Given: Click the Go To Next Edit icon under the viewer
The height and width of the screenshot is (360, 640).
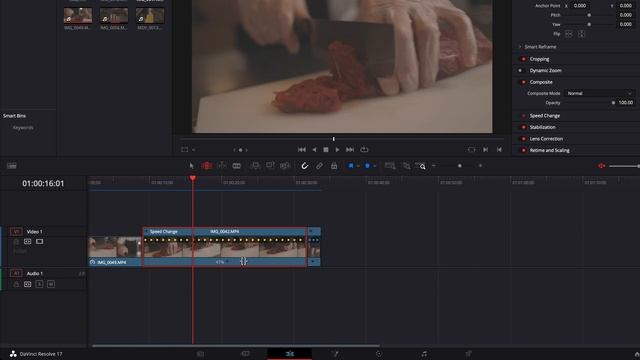Looking at the screenshot, I should point(485,150).
